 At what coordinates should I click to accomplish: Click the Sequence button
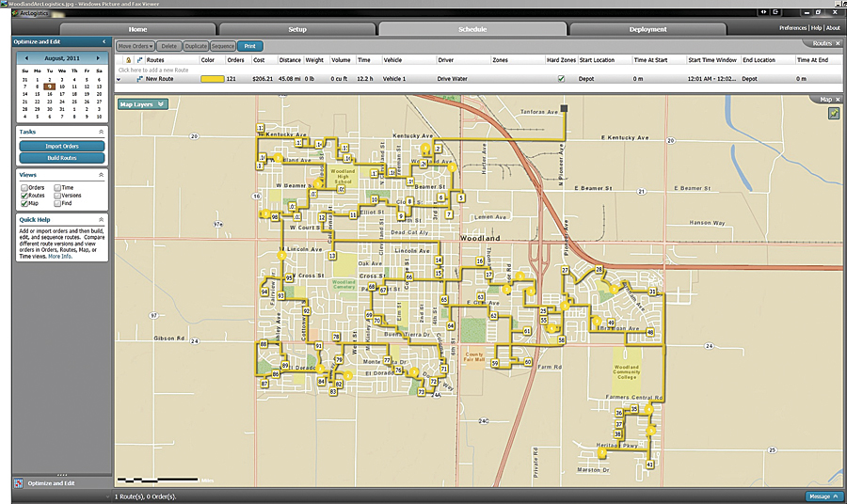point(222,46)
